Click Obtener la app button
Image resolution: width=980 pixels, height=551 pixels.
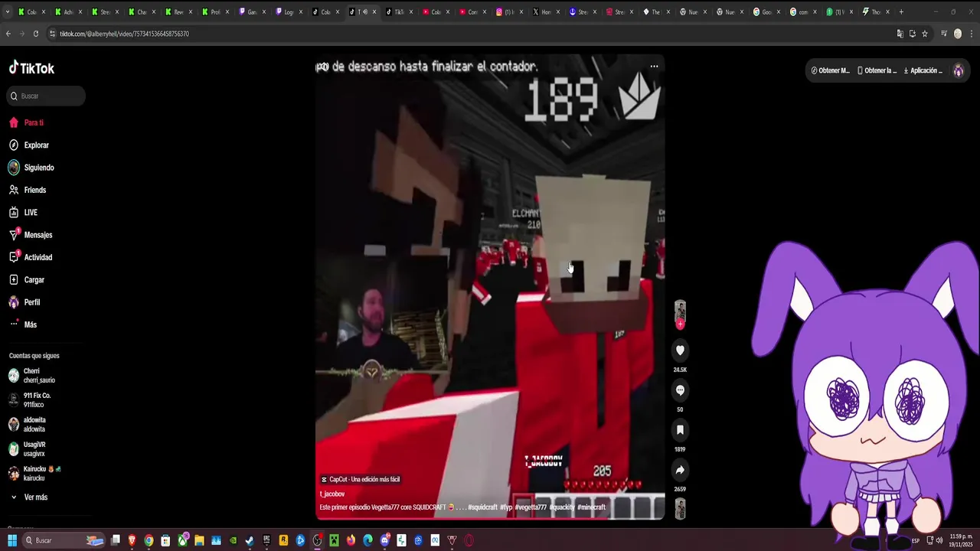pos(877,70)
